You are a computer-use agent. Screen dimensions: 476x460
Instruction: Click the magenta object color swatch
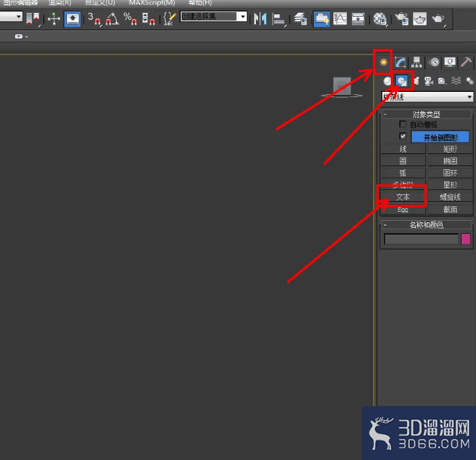465,239
